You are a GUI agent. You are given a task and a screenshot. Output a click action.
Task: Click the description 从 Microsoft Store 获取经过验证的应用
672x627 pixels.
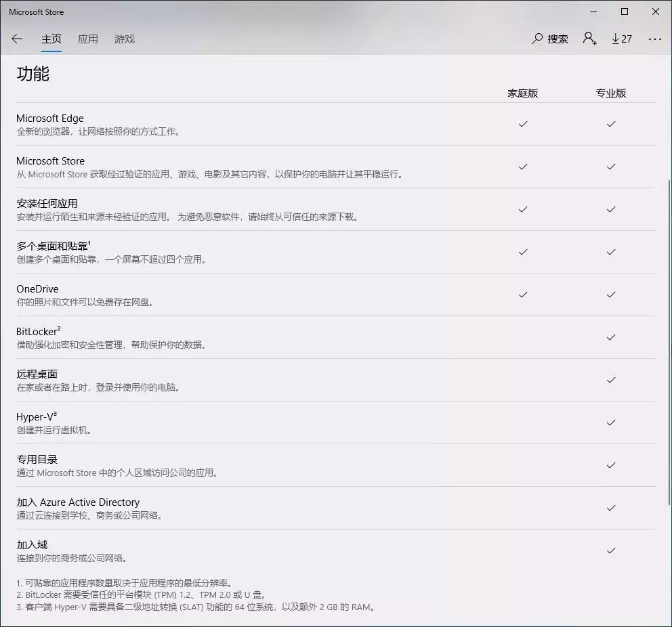point(210,174)
